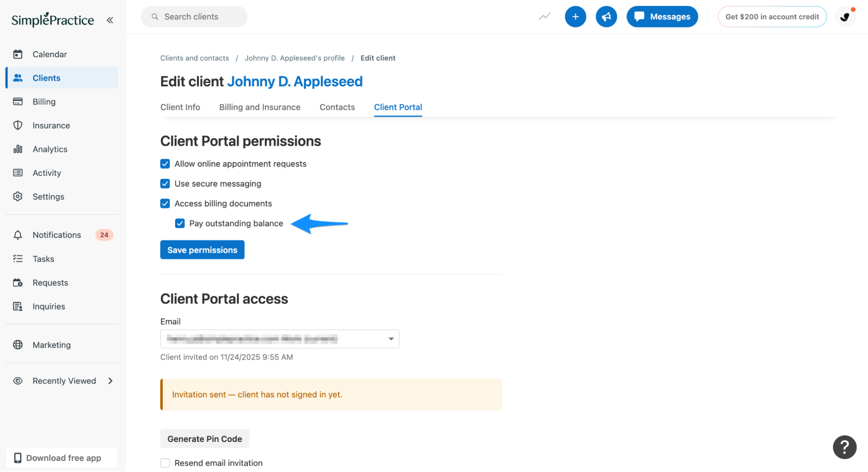Click the Search clients field

[194, 16]
